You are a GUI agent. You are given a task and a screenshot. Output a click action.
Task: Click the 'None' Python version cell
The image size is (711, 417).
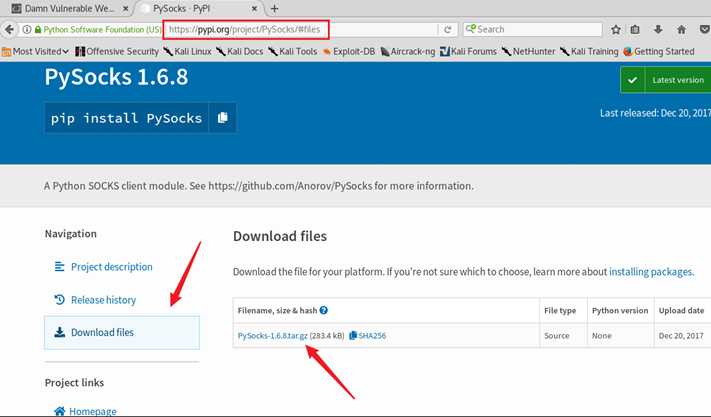tap(602, 336)
